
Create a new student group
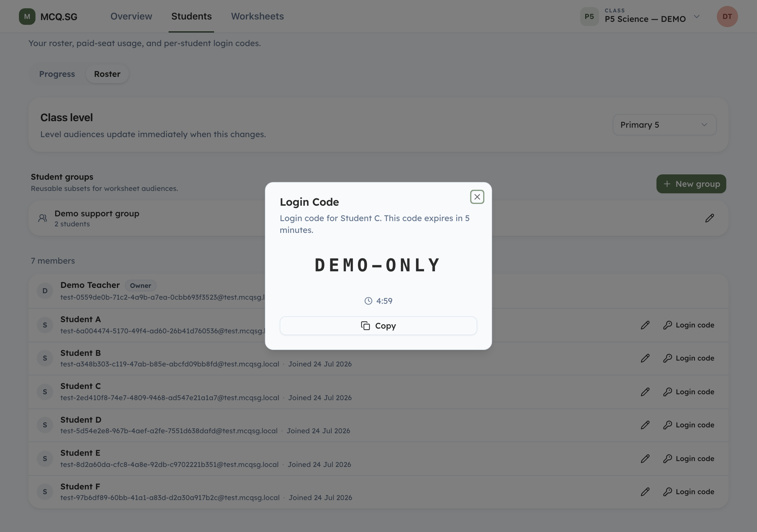(x=691, y=184)
